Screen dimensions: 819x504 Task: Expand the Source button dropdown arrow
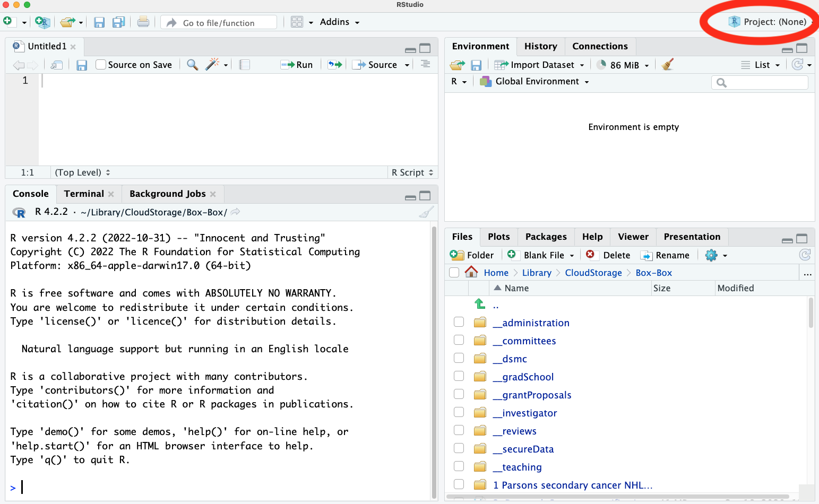tap(407, 65)
